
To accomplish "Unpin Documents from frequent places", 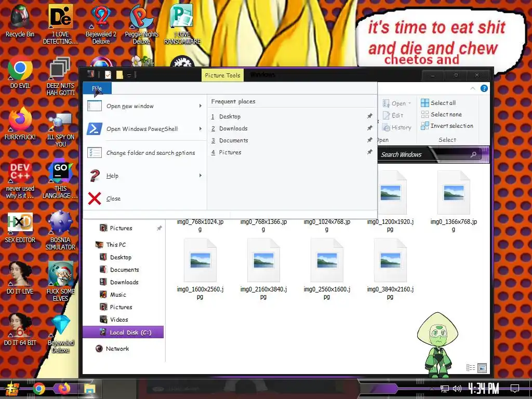I will [370, 140].
